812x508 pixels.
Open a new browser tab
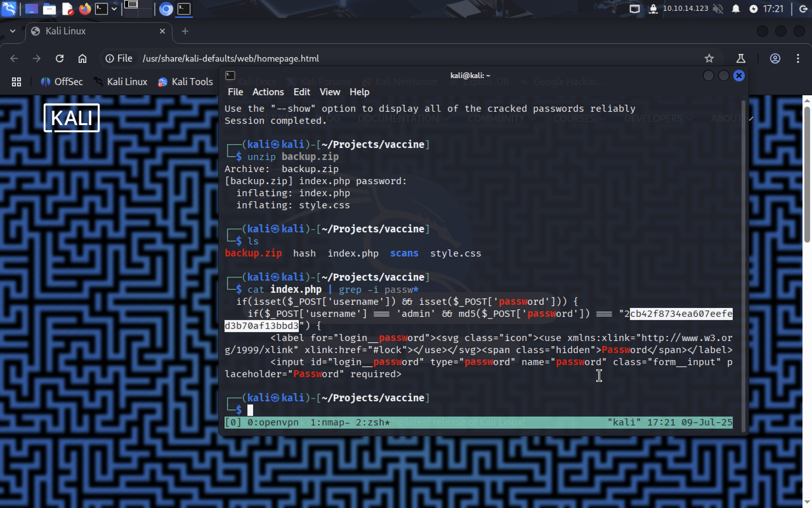click(185, 31)
